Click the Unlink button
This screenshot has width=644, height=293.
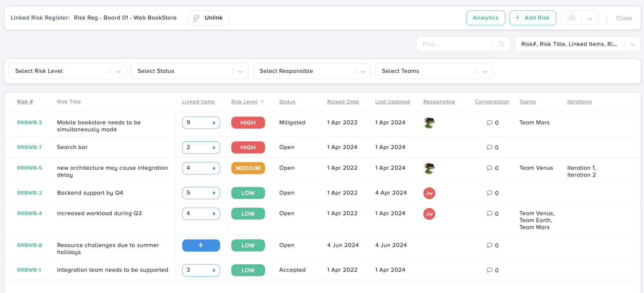pyautogui.click(x=208, y=18)
